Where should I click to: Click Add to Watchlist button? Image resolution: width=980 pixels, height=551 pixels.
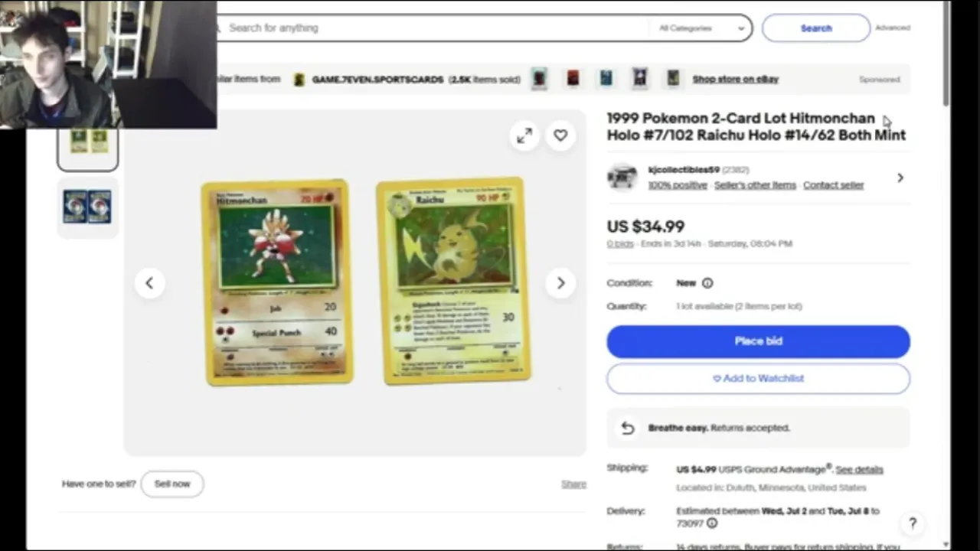tap(758, 379)
